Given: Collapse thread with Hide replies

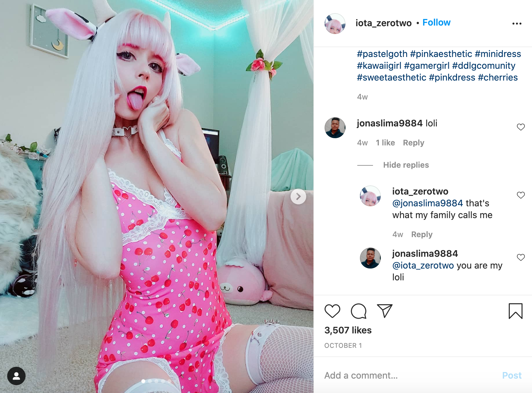Looking at the screenshot, I should pos(406,165).
